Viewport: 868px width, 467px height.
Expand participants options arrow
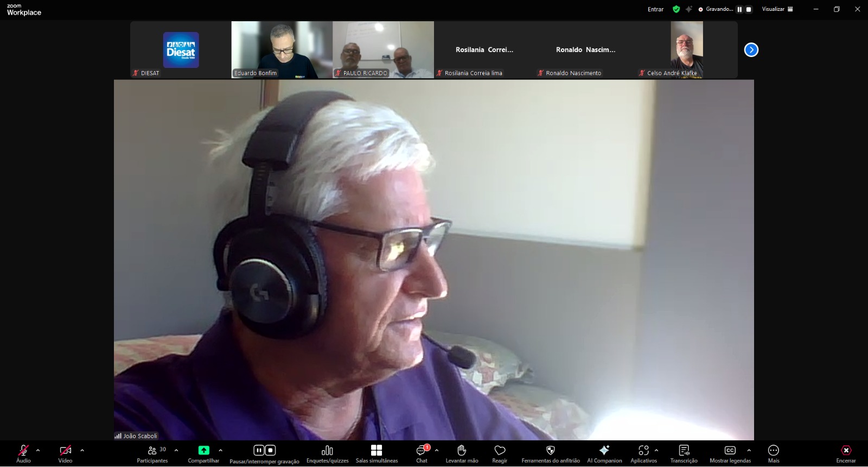176,450
